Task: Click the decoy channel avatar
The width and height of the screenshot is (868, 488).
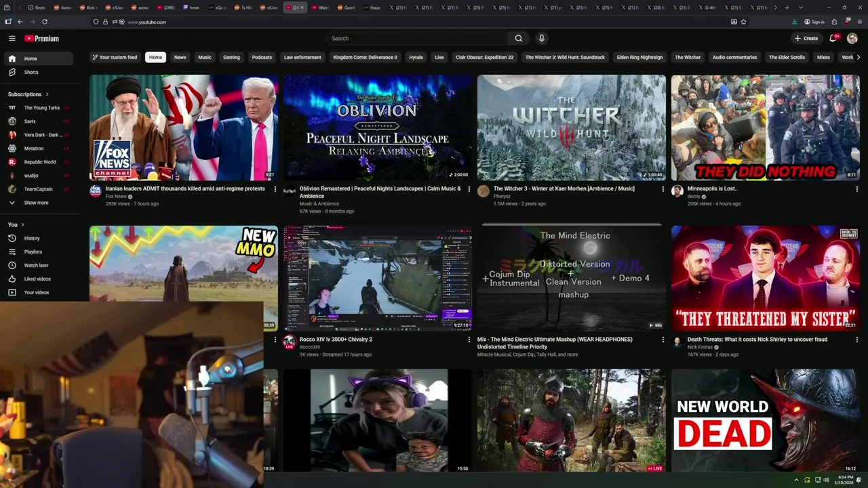Action: click(677, 191)
